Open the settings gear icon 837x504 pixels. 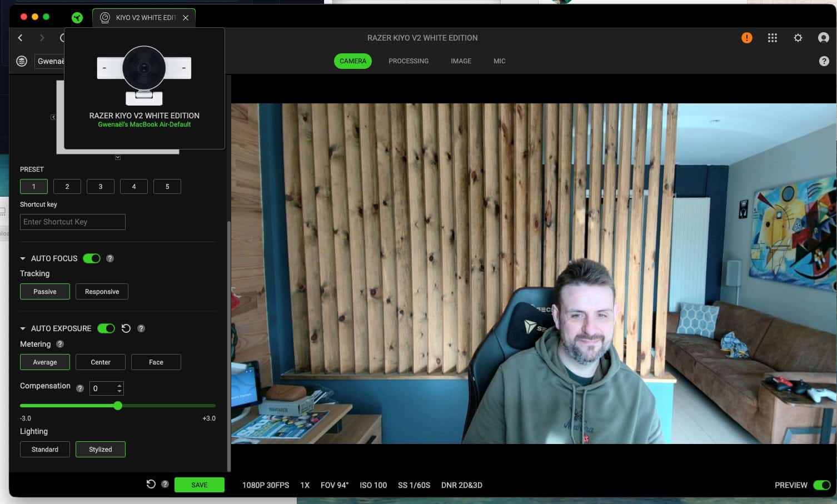pos(798,38)
